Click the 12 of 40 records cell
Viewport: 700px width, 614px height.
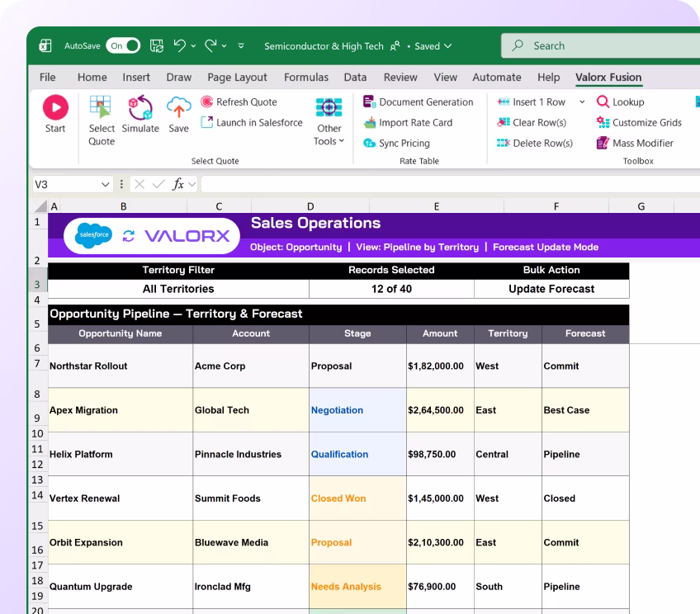391,289
